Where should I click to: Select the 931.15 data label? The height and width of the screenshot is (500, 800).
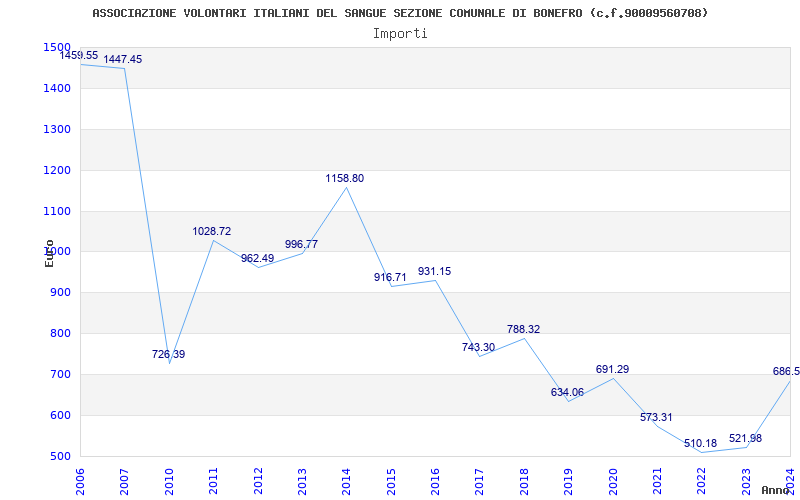click(x=434, y=271)
